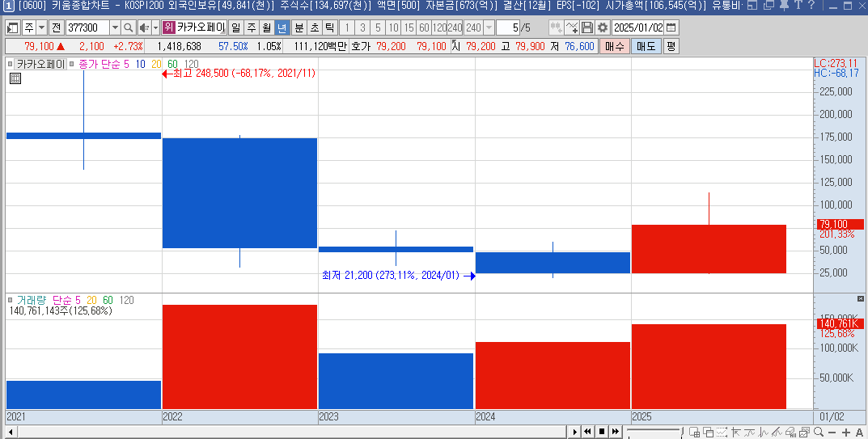This screenshot has width=868, height=439.
Task: Toggle 거래량 volume indicator marker
Action: click(10, 300)
